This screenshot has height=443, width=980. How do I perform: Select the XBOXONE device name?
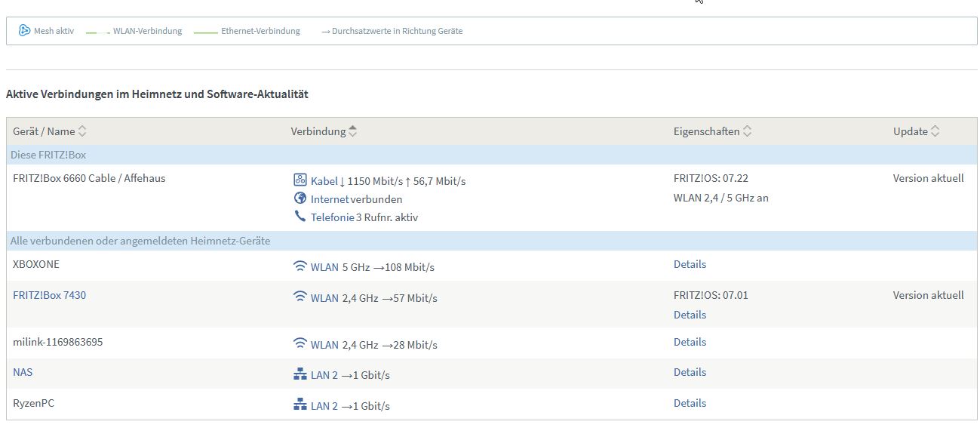click(x=36, y=264)
